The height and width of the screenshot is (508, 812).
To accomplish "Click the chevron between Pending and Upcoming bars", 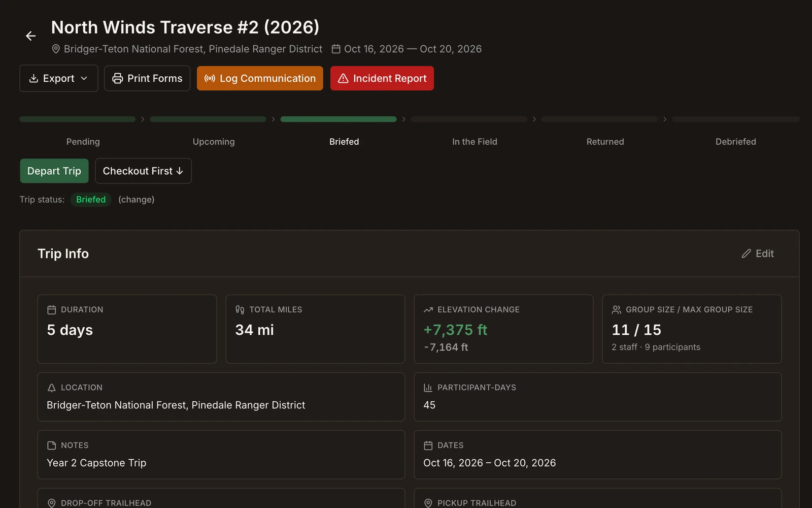I will (143, 119).
